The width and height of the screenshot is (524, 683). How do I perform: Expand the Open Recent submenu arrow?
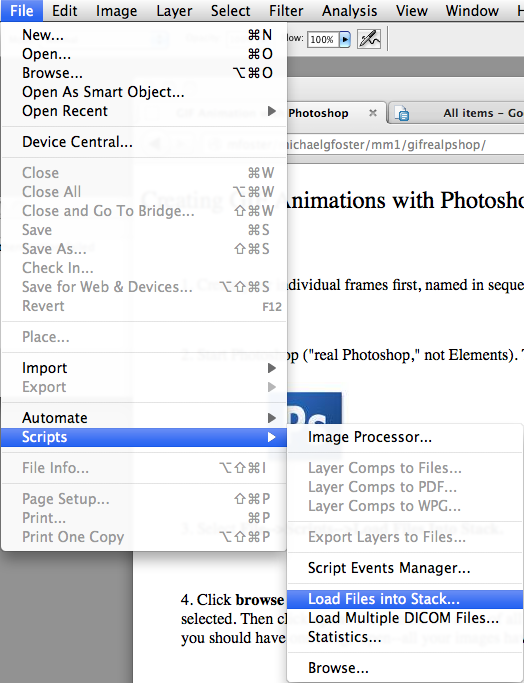click(272, 111)
